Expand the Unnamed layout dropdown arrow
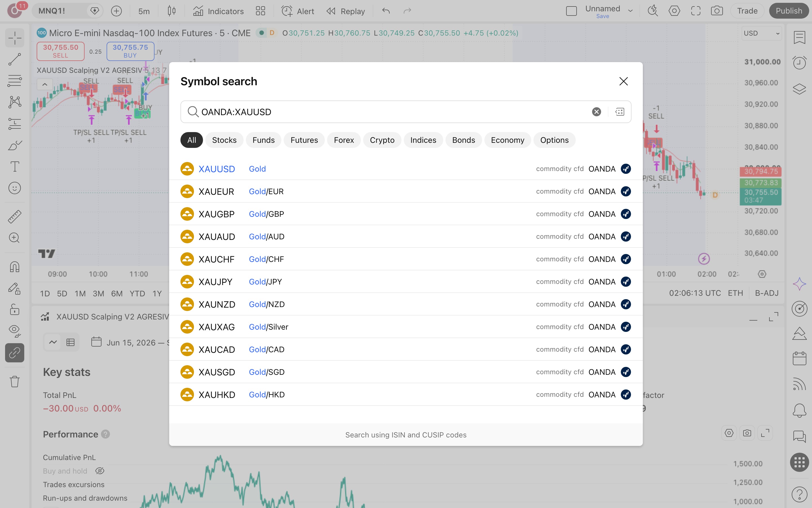Image resolution: width=812 pixels, height=508 pixels. [x=630, y=11]
